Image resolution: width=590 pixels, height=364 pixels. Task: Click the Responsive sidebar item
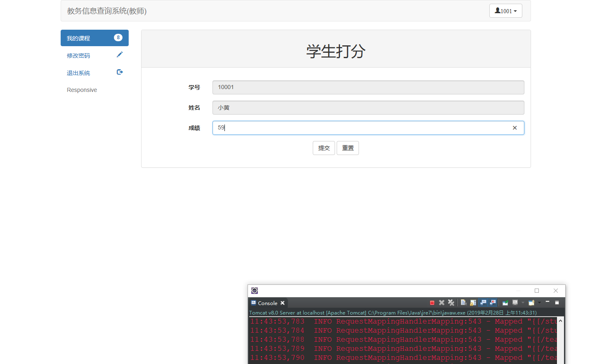pyautogui.click(x=82, y=90)
